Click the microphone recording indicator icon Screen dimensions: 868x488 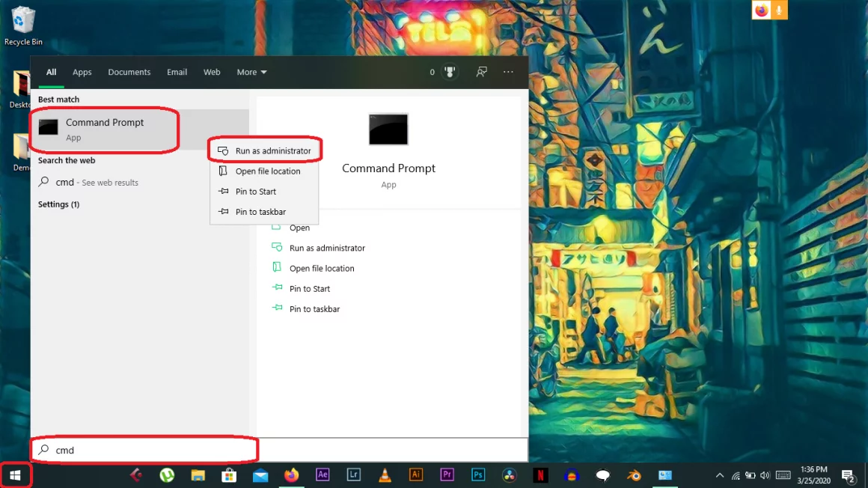click(x=779, y=10)
